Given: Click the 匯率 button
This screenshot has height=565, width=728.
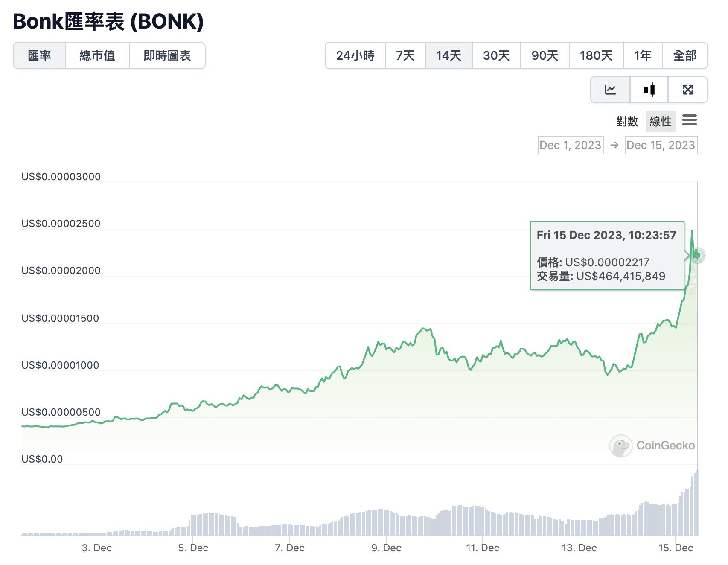Looking at the screenshot, I should (x=39, y=55).
